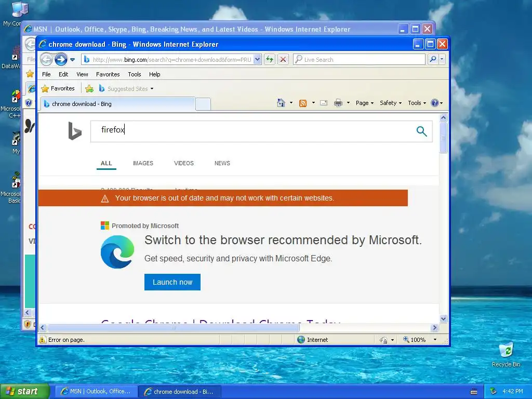This screenshot has width=532, height=399.
Task: Click the RSS Feeds icon
Action: pyautogui.click(x=303, y=103)
